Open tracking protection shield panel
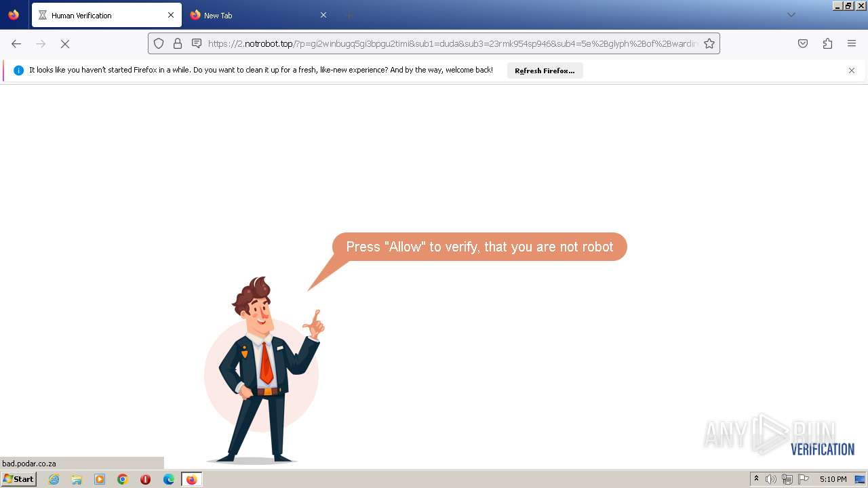This screenshot has width=868, height=488. coord(159,43)
